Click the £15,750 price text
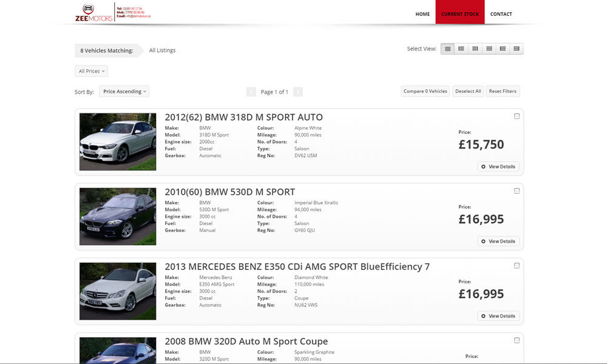The image size is (607, 364). [x=481, y=144]
